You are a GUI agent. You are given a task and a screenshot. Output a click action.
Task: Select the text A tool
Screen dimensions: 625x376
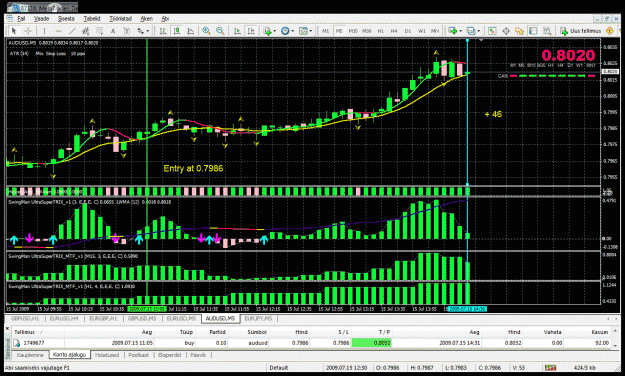tap(113, 31)
